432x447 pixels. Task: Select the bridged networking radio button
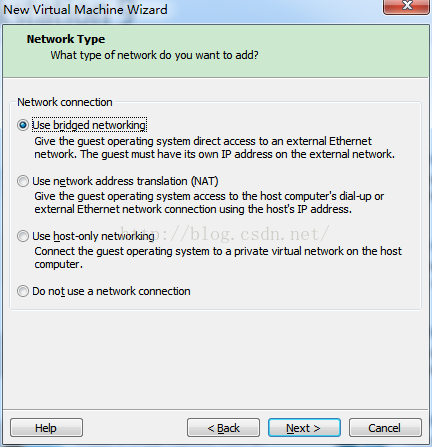(23, 125)
